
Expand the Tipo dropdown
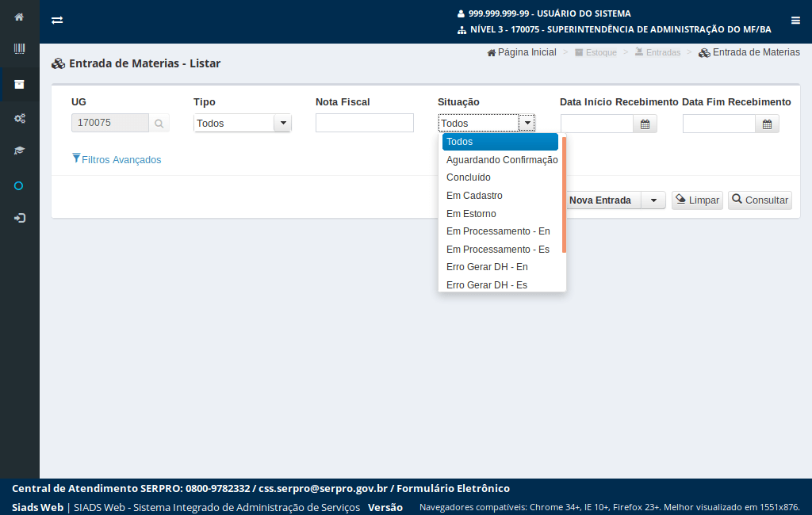pos(283,123)
